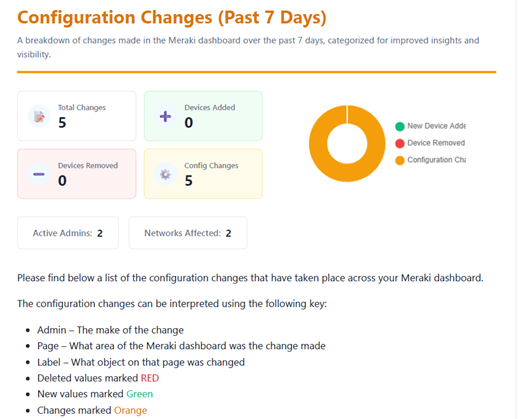
Task: Click the purple minus Devices Removed icon
Action: pos(39,174)
